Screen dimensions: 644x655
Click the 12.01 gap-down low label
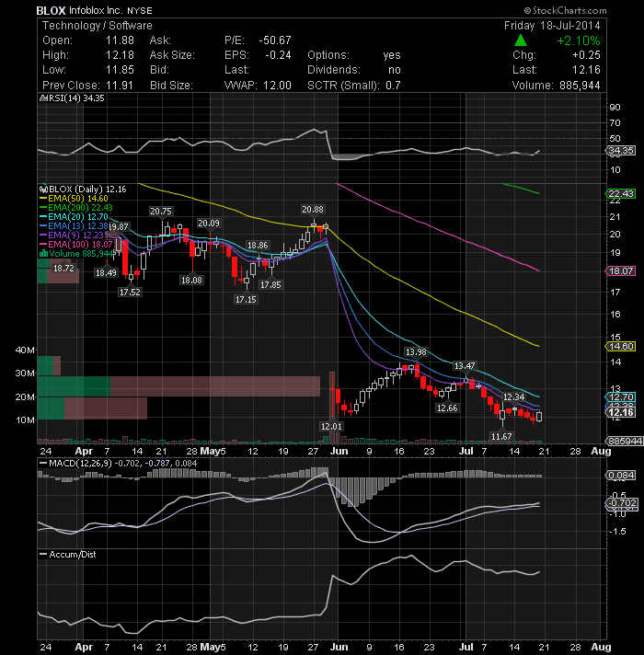pyautogui.click(x=331, y=427)
